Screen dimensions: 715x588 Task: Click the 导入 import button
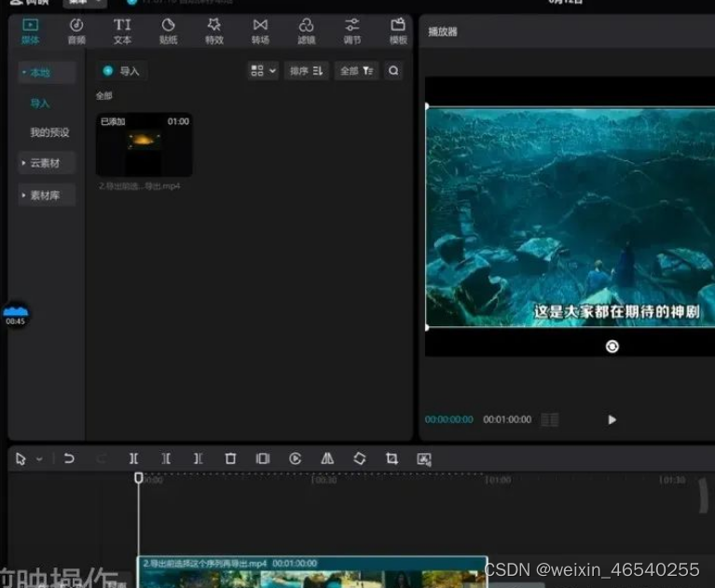[121, 71]
